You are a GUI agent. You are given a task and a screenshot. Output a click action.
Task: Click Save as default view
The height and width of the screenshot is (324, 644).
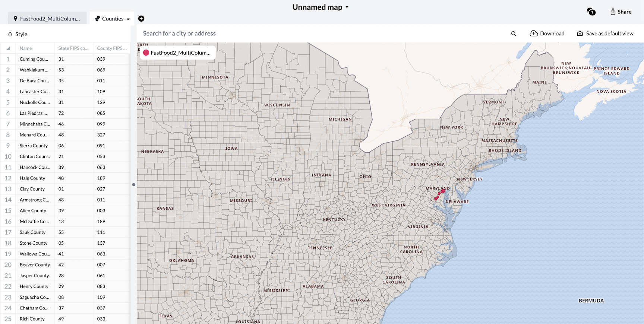pos(605,34)
